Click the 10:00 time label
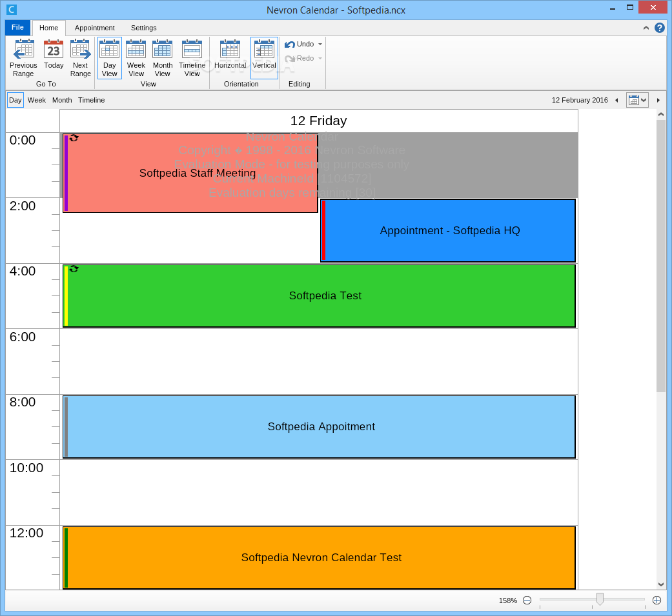 tap(26, 468)
